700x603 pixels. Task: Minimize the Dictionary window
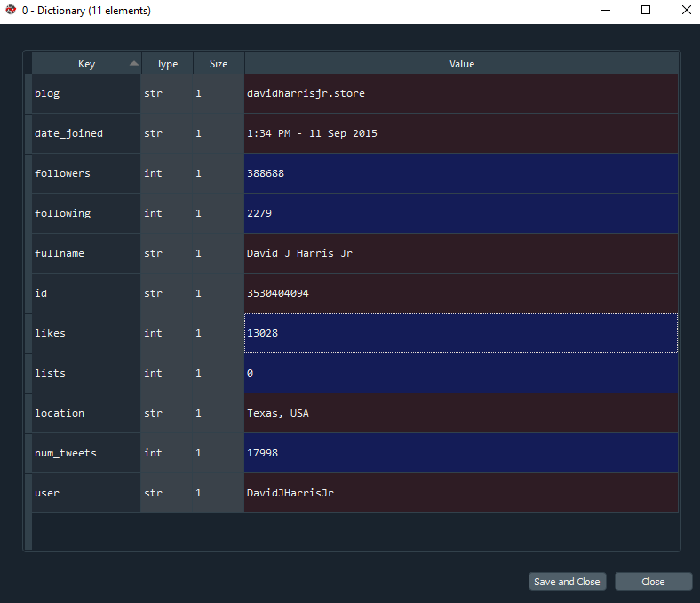(x=605, y=10)
